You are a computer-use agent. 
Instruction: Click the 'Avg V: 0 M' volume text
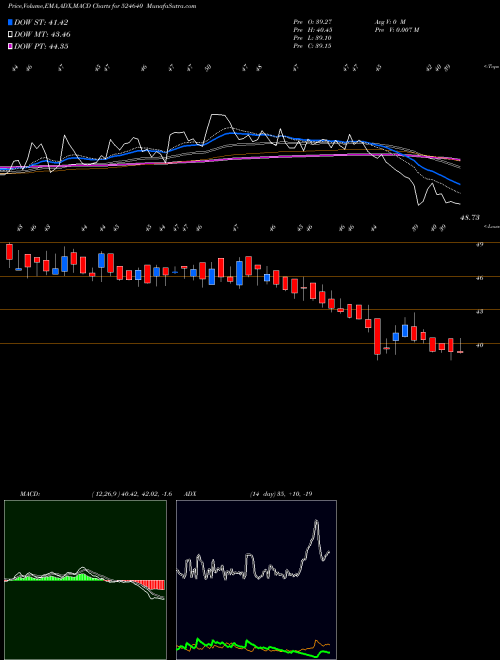[389, 21]
